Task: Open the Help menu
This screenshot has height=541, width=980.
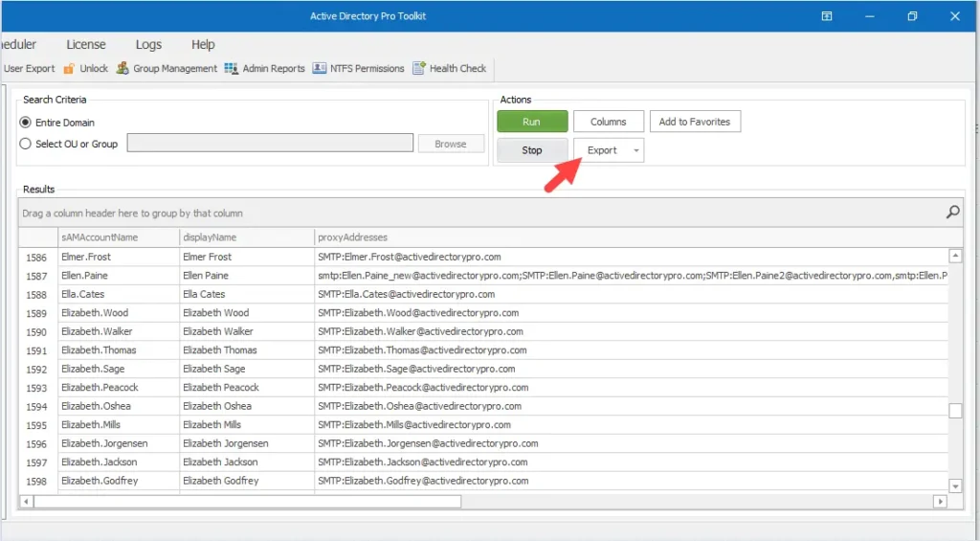Action: (203, 44)
